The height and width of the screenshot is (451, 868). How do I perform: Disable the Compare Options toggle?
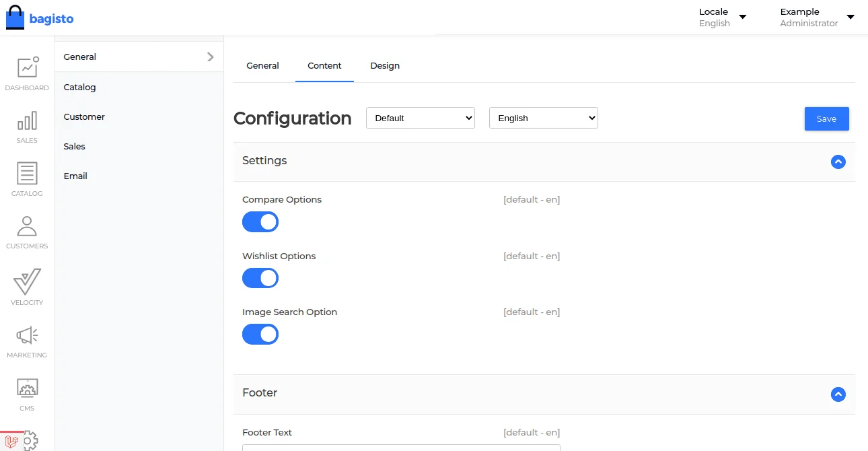pos(260,222)
